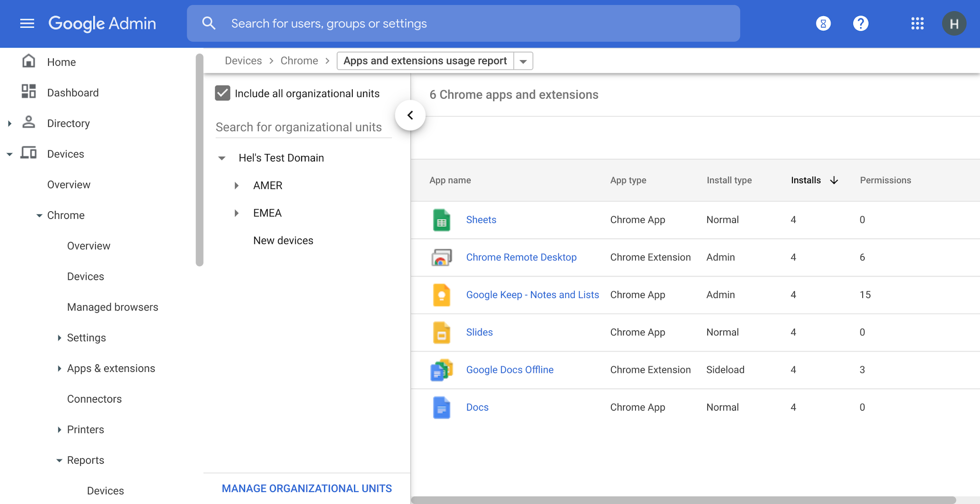This screenshot has width=980, height=504.
Task: Collapse the Reports submenu arrow
Action: (x=59, y=461)
